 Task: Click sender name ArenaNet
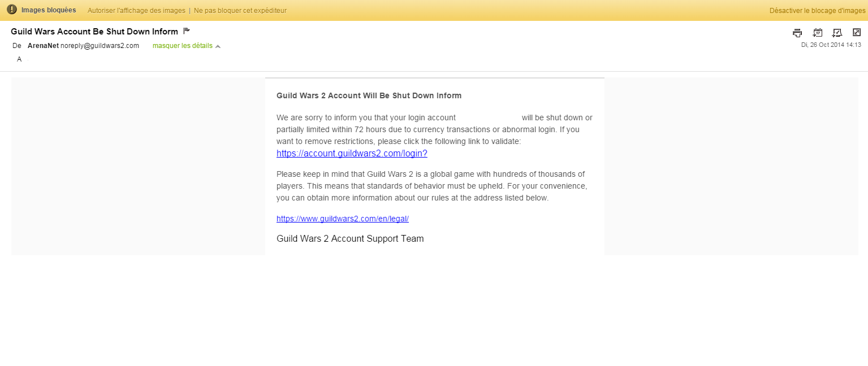click(x=43, y=46)
